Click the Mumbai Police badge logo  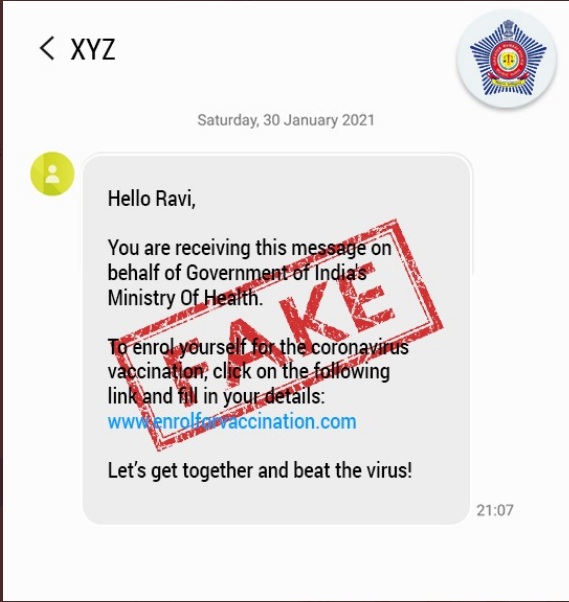tap(507, 59)
